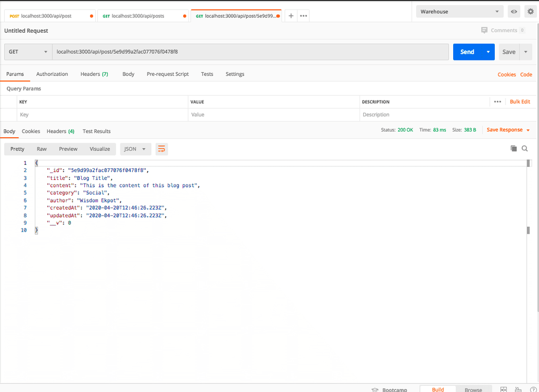Click the Bootcamp graduation cap icon
539x392 pixels.
tap(375, 389)
